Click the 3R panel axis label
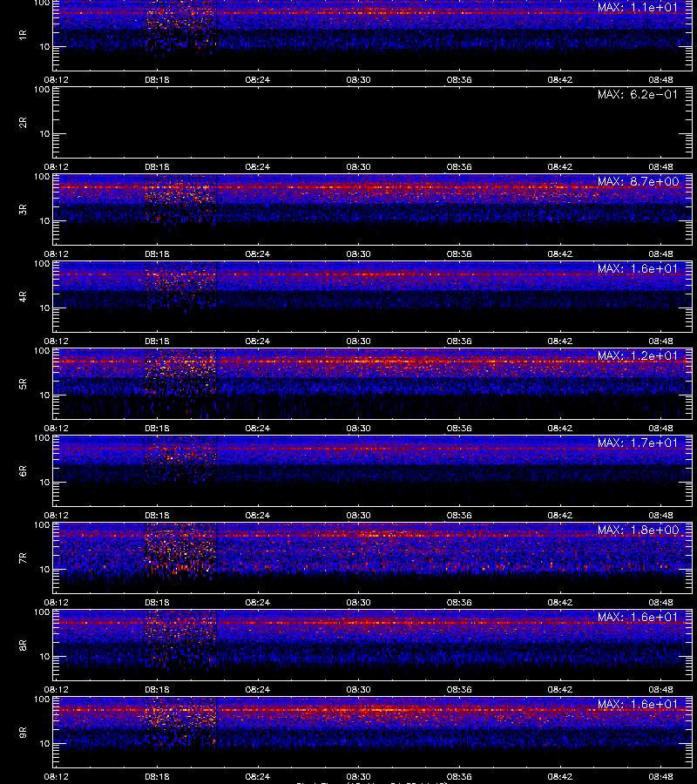This screenshot has width=697, height=784. [23, 209]
